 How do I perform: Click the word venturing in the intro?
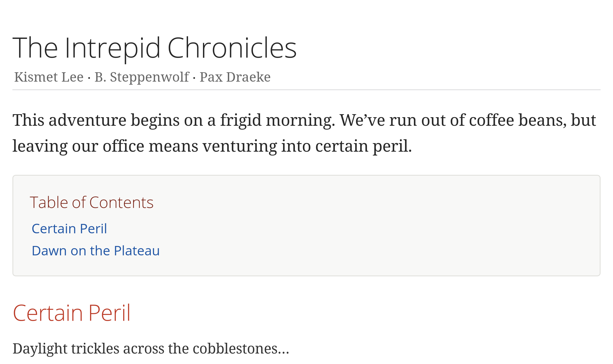(x=240, y=146)
